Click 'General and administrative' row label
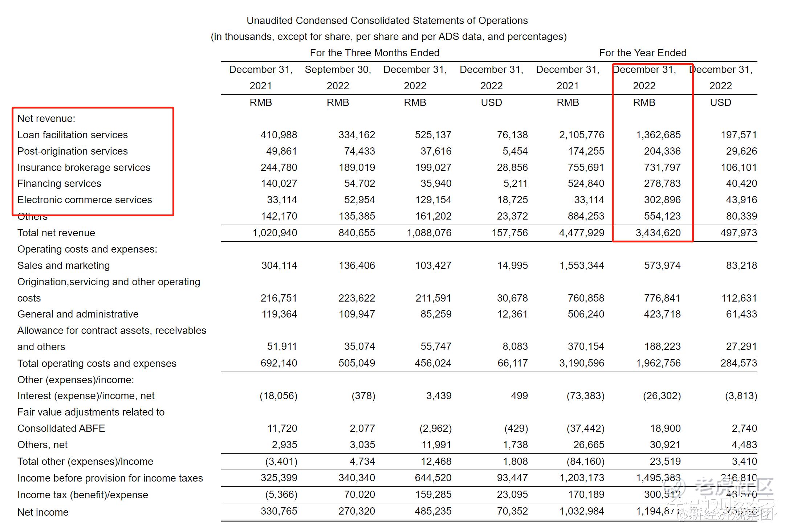789x532 pixels. click(x=78, y=314)
